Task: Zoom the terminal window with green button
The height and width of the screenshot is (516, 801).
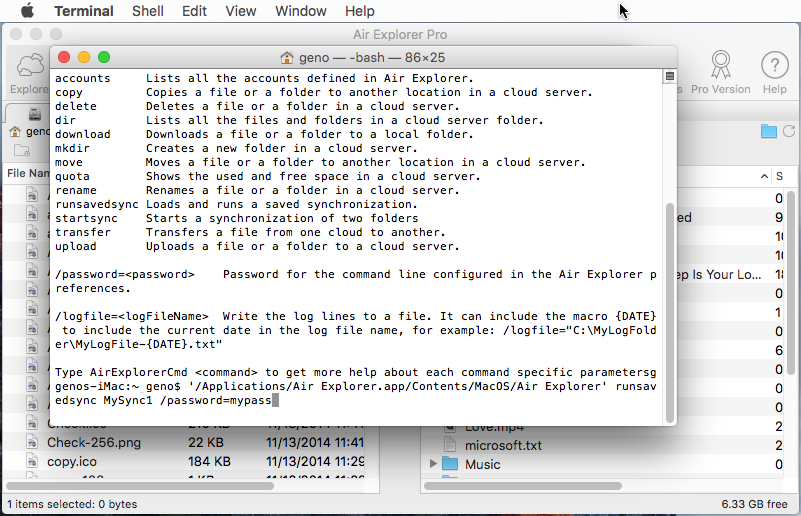Action: 104,57
